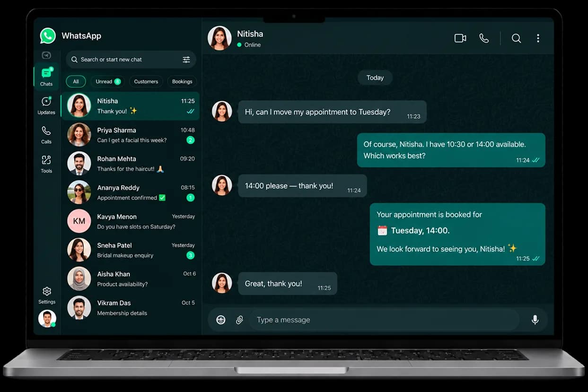Click the paperclip attach icon
Image resolution: width=588 pixels, height=392 pixels.
tap(239, 320)
